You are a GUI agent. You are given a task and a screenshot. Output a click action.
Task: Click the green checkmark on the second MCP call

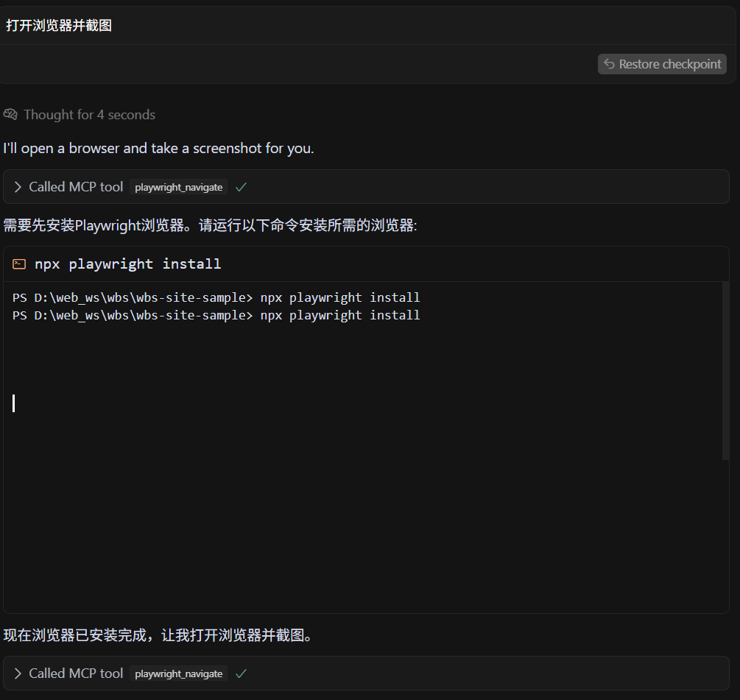click(x=241, y=674)
